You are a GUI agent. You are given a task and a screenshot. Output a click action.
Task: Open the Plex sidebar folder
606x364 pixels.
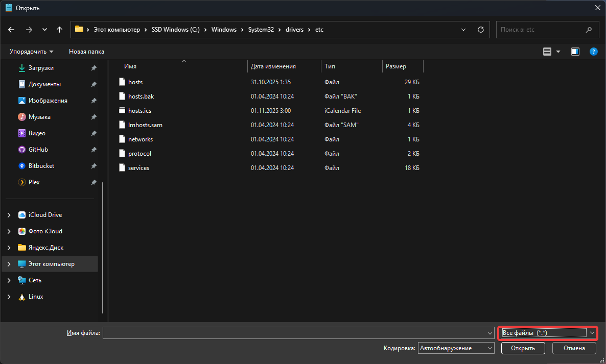(x=34, y=182)
